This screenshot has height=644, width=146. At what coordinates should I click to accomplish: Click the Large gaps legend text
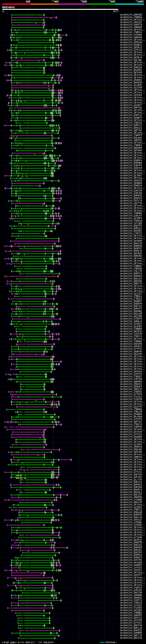point(28,642)
